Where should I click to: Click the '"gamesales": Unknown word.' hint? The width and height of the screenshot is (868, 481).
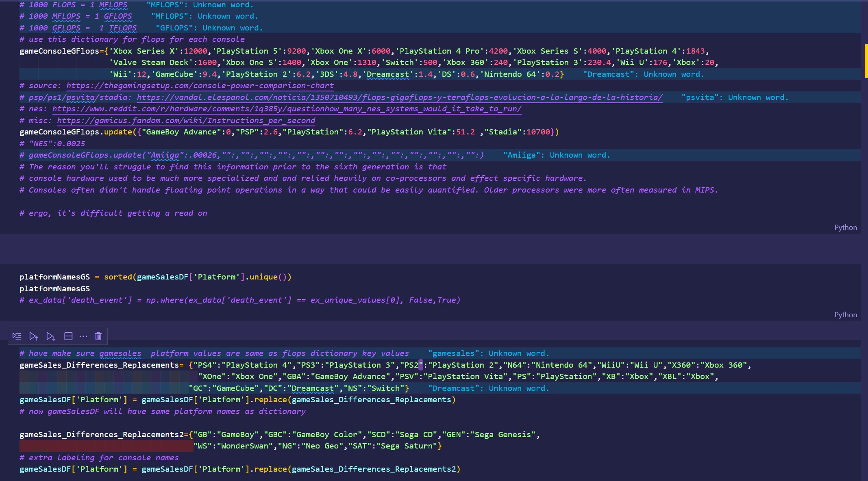[489, 353]
